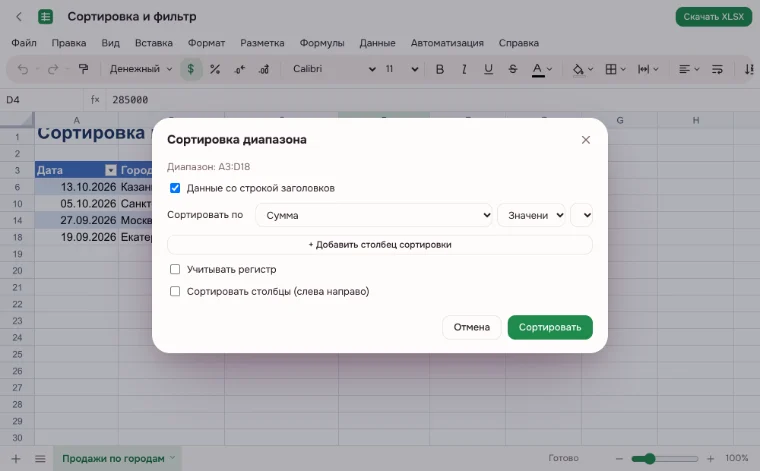Apply currency format with dollar icon
The image size is (760, 471).
(191, 69)
